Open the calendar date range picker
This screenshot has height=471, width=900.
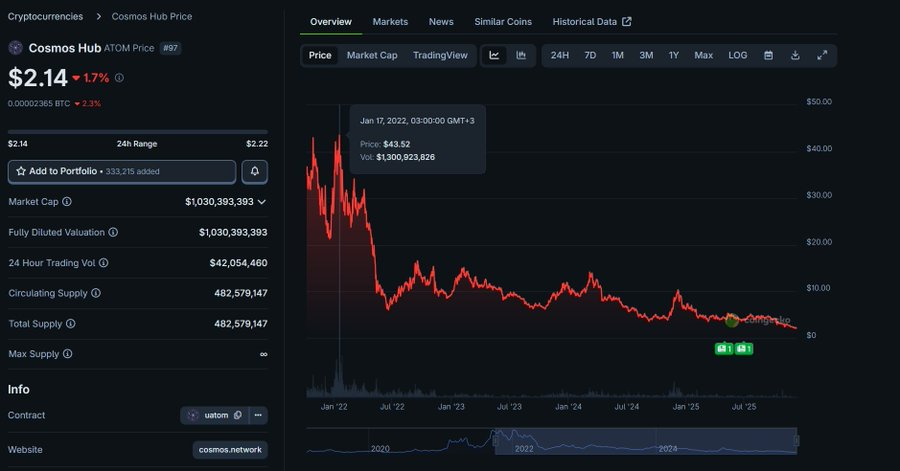(x=768, y=56)
